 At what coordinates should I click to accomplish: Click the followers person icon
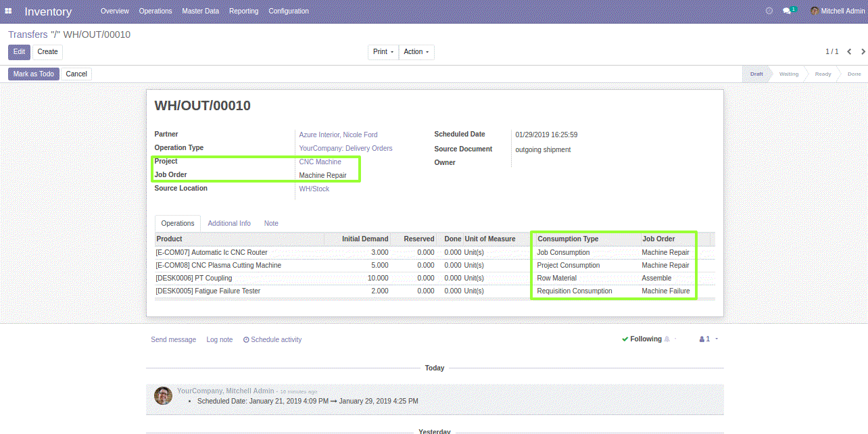tap(702, 339)
